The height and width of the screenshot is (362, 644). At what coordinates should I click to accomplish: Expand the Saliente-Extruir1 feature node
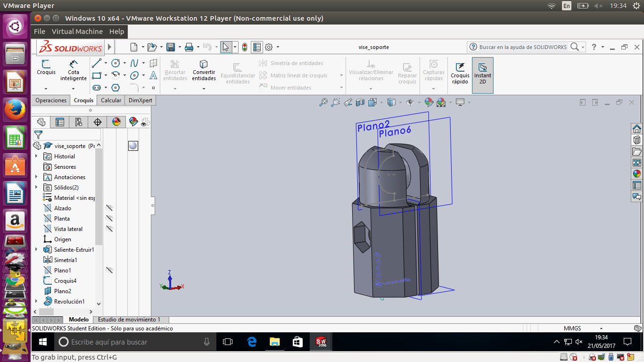pyautogui.click(x=36, y=250)
